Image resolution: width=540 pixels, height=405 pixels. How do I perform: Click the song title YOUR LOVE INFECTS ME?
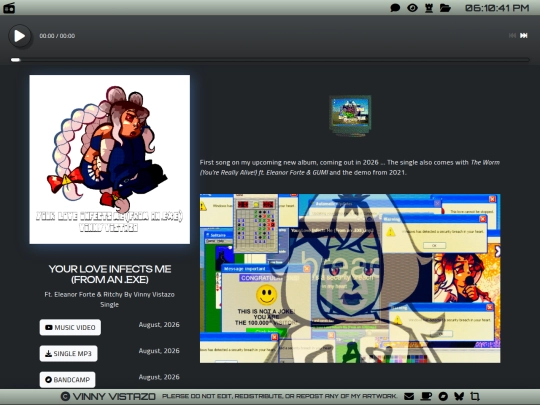click(x=110, y=274)
